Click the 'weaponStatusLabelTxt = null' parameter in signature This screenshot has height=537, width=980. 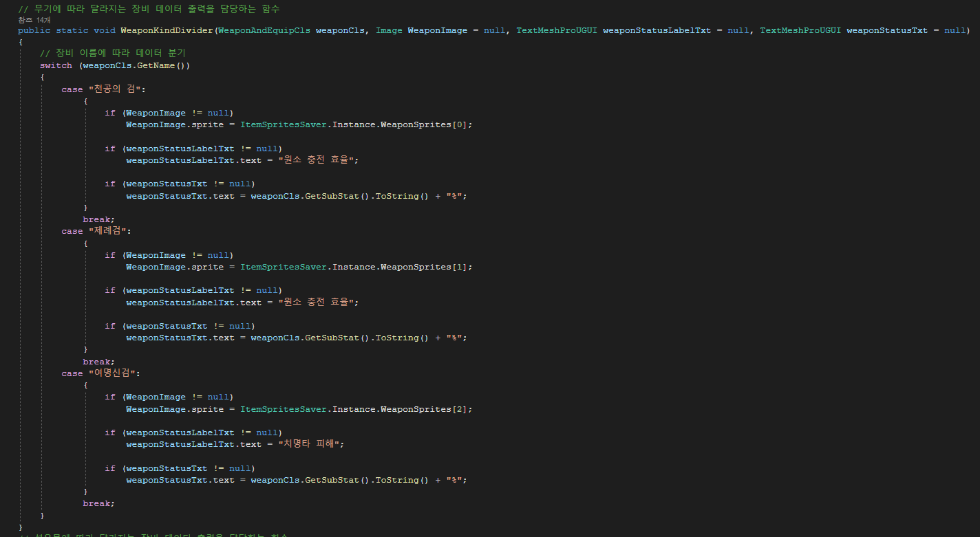[x=675, y=30]
